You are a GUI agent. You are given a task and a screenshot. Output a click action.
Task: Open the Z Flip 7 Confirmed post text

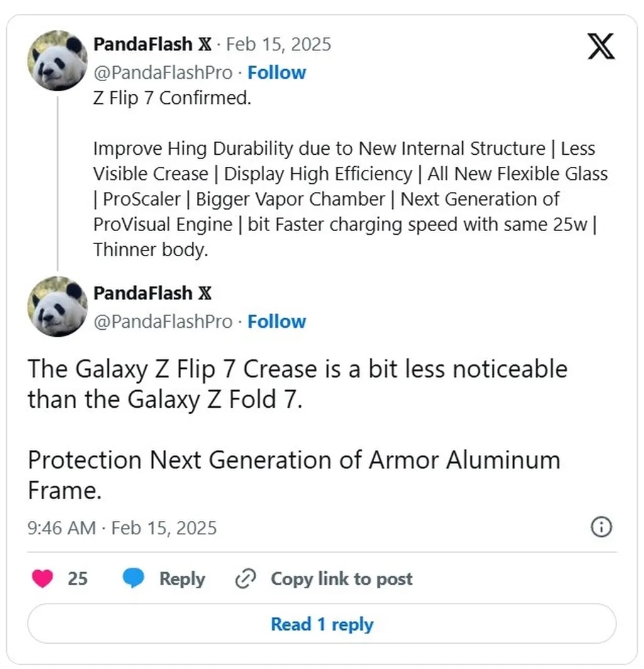point(172,99)
